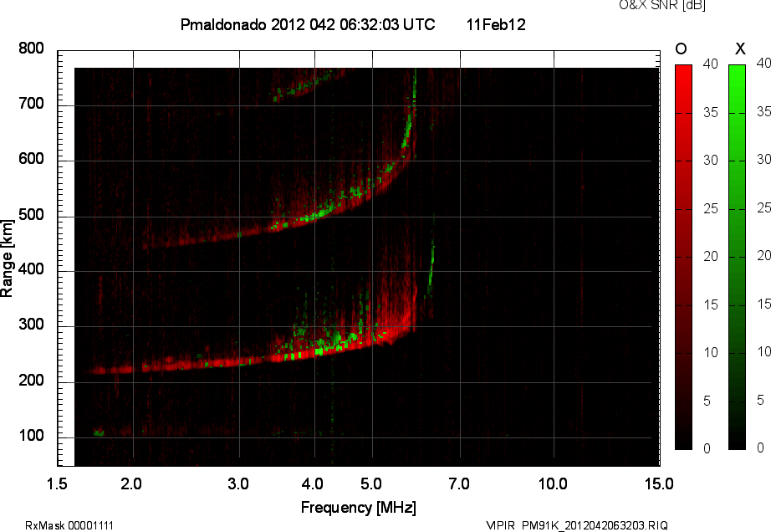Image resolution: width=771 pixels, height=532 pixels.
Task: Click the red O-mode SNR colorbar
Action: [683, 257]
